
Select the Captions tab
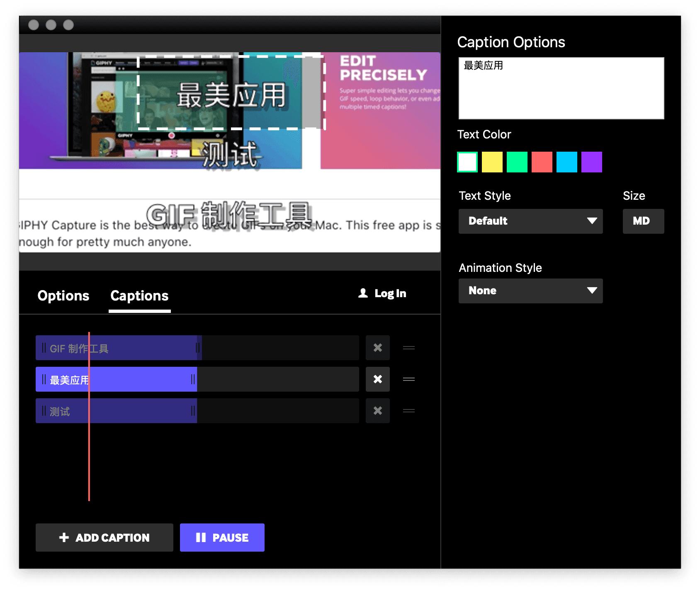(139, 295)
